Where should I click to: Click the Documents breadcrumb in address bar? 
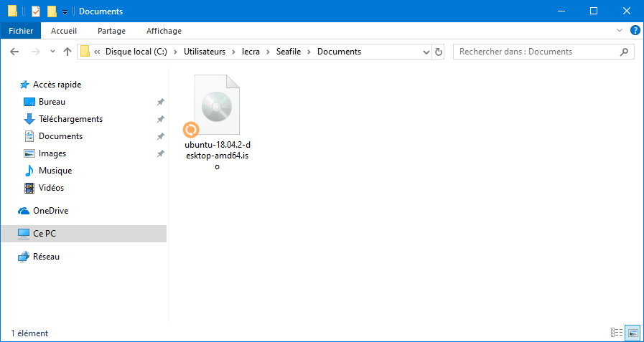[340, 52]
